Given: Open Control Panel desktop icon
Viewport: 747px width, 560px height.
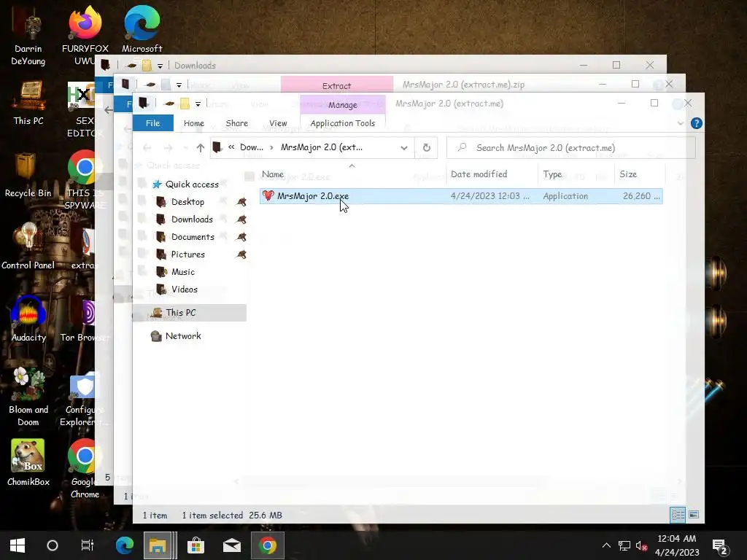Looking at the screenshot, I should (28, 246).
